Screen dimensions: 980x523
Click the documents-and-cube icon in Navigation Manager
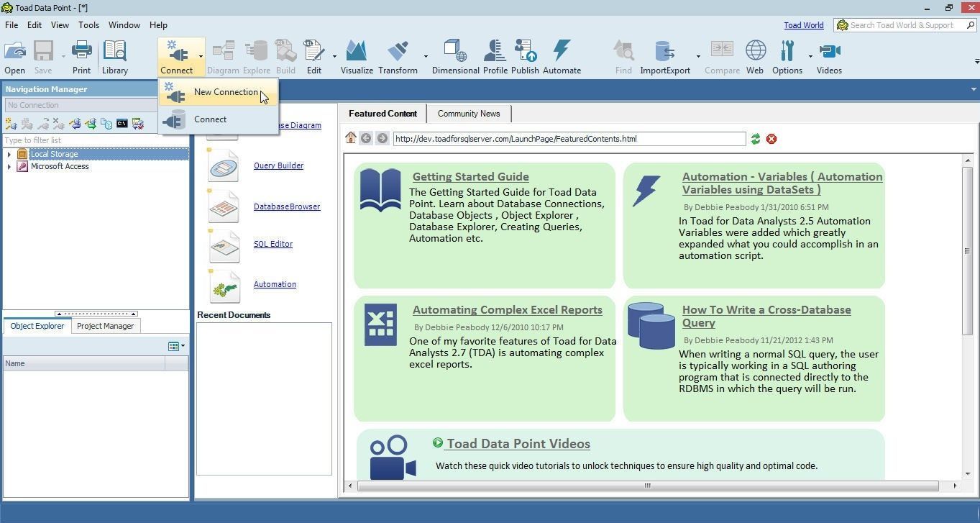coord(106,124)
